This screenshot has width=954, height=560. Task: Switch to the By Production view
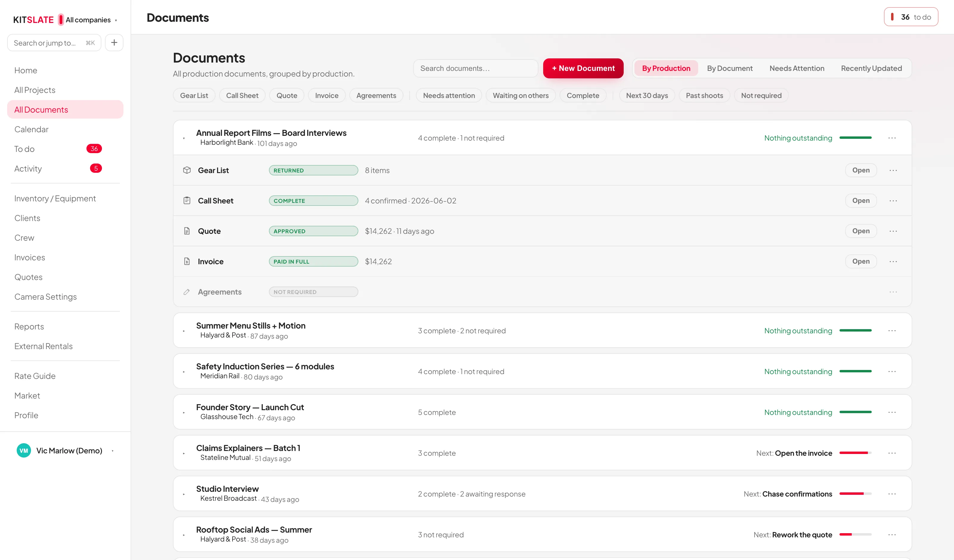(666, 68)
